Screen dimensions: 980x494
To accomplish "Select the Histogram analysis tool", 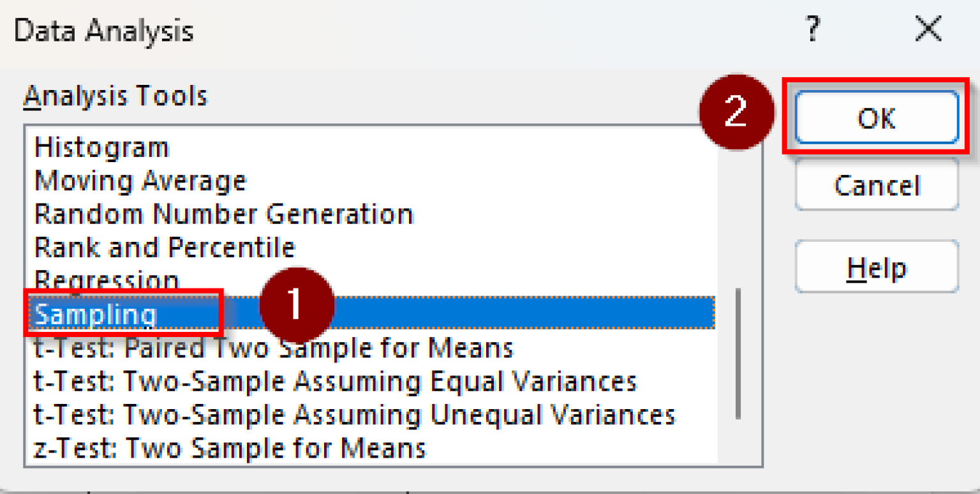I will pos(102,147).
